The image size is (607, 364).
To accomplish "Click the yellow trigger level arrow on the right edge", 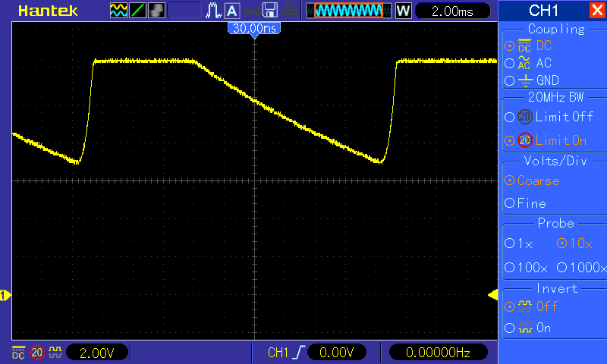I will pyautogui.click(x=492, y=295).
